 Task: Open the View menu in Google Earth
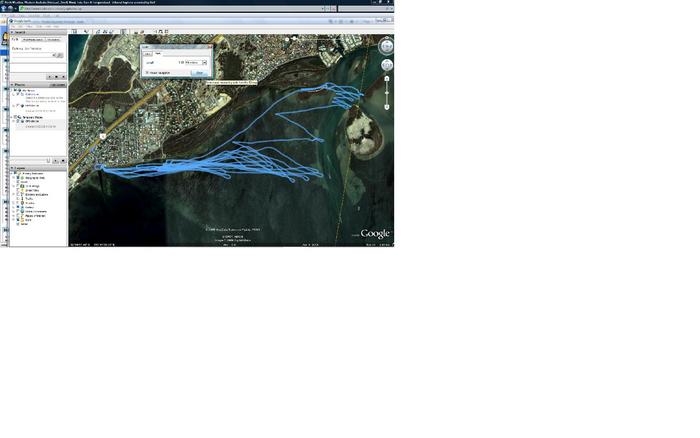click(29, 26)
